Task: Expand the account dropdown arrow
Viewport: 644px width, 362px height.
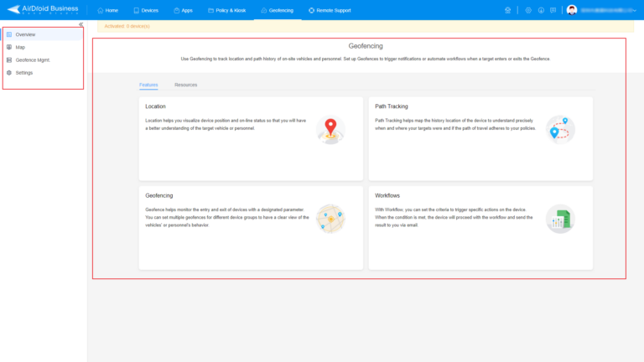Action: point(635,10)
